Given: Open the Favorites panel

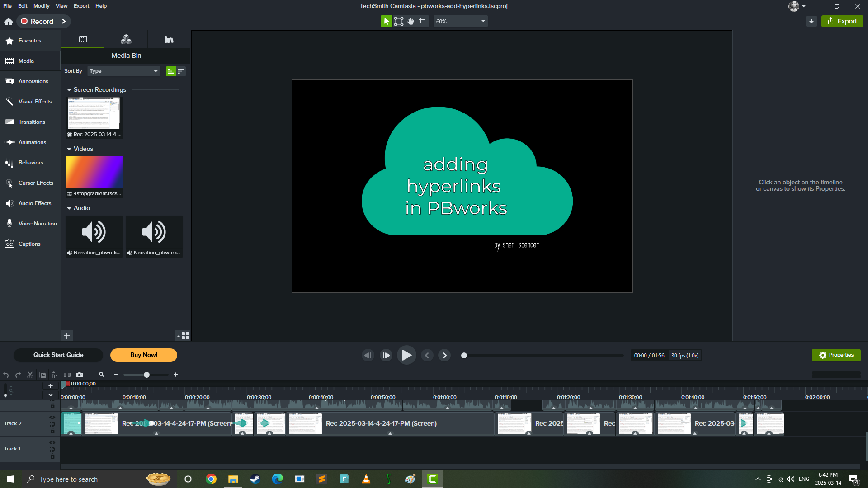Looking at the screenshot, I should click(x=30, y=41).
